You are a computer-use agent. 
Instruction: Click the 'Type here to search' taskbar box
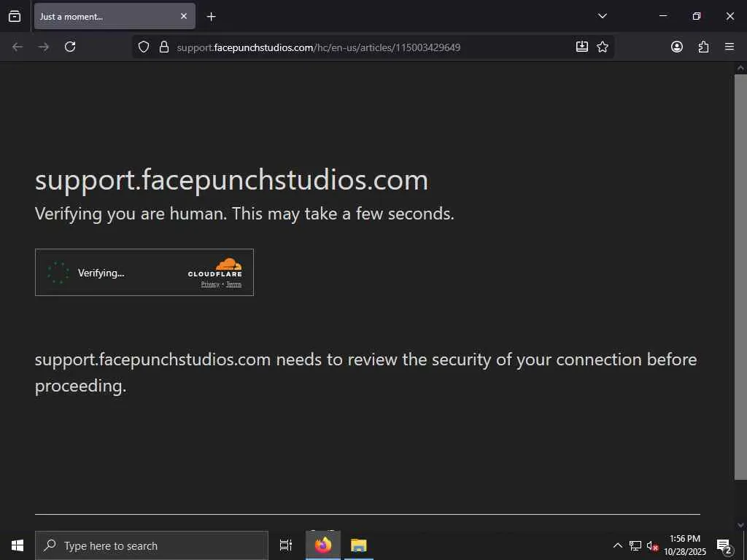coord(152,545)
